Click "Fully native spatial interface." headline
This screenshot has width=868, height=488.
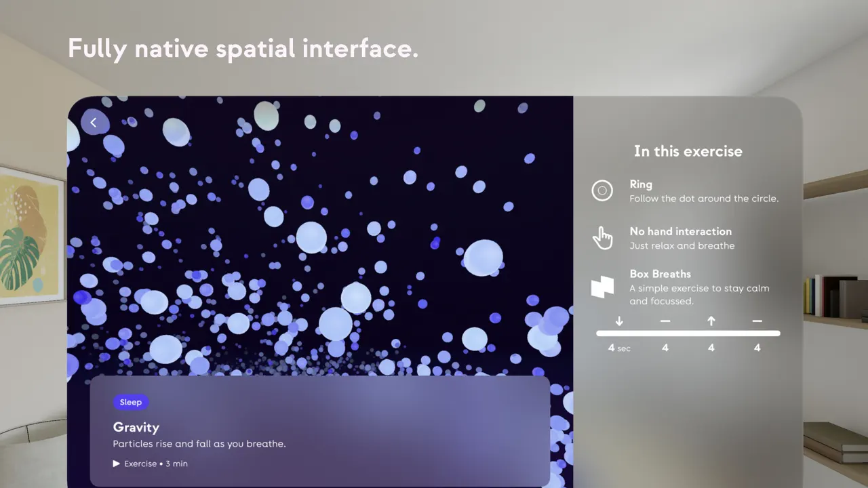(x=243, y=49)
